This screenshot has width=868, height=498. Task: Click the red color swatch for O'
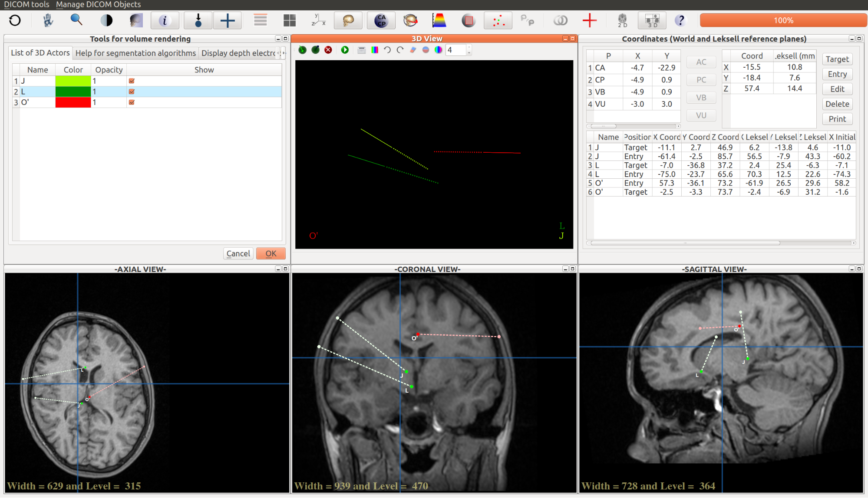click(73, 102)
